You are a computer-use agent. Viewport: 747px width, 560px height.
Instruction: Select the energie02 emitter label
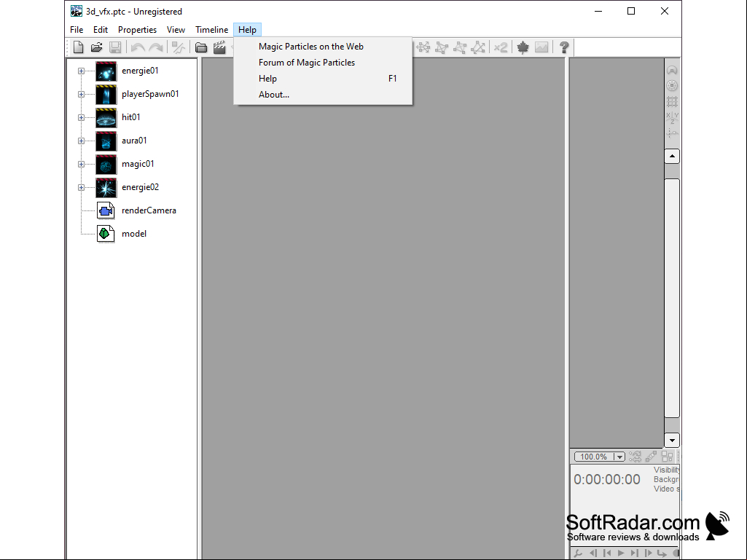click(x=140, y=187)
